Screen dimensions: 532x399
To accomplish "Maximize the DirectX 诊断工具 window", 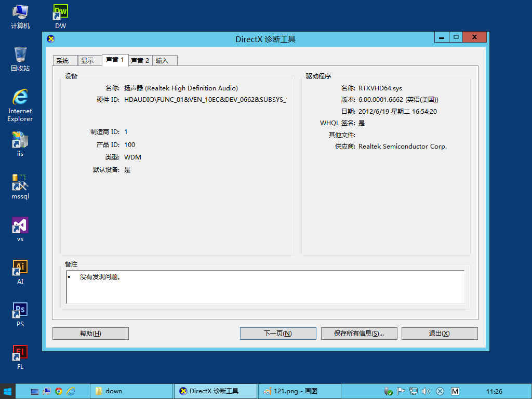I will 456,37.
